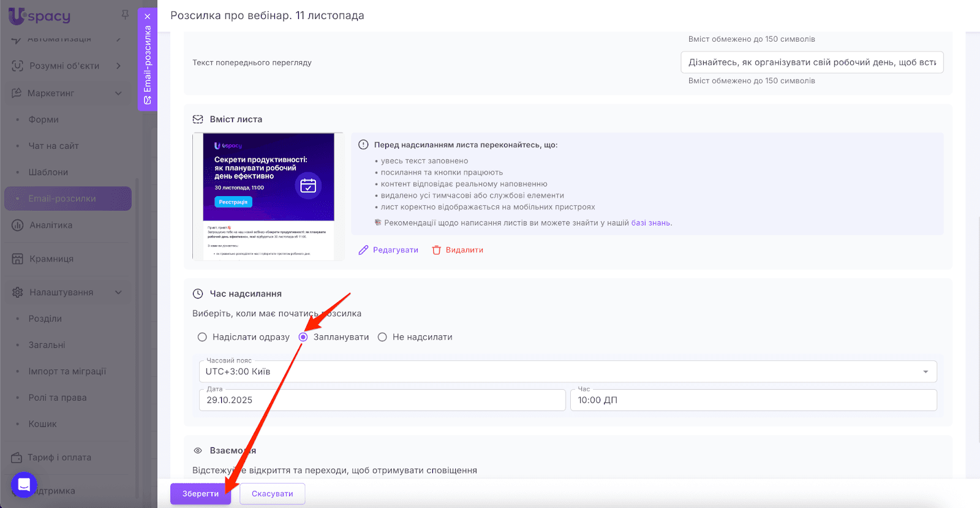
Task: Click the Settings gear icon
Action: [18, 293]
